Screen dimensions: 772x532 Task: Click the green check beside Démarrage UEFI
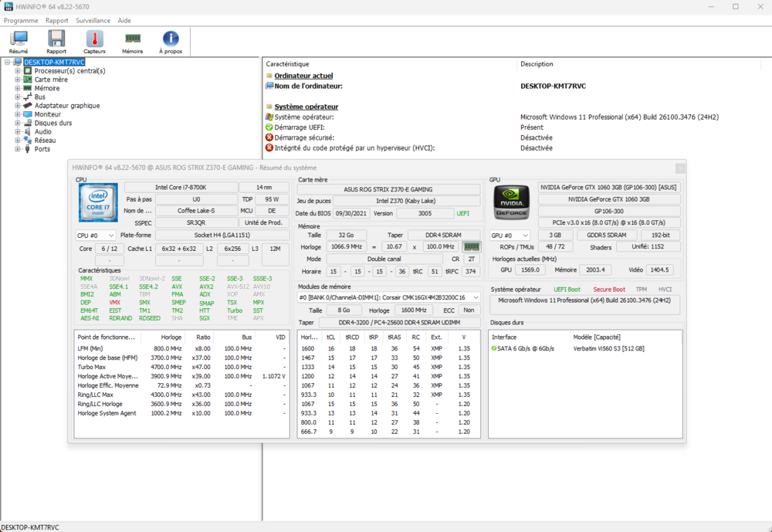(269, 127)
